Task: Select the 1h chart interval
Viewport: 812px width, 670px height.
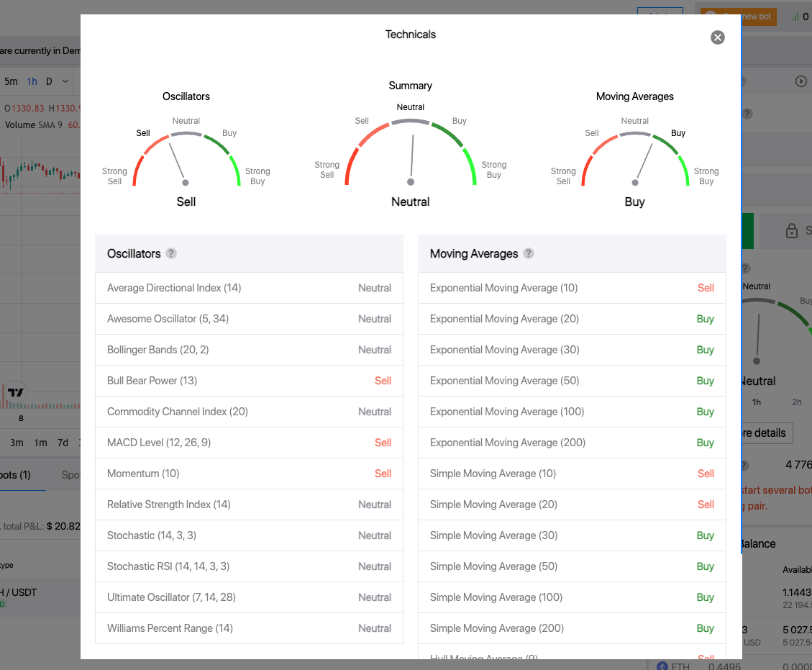Action: click(32, 81)
